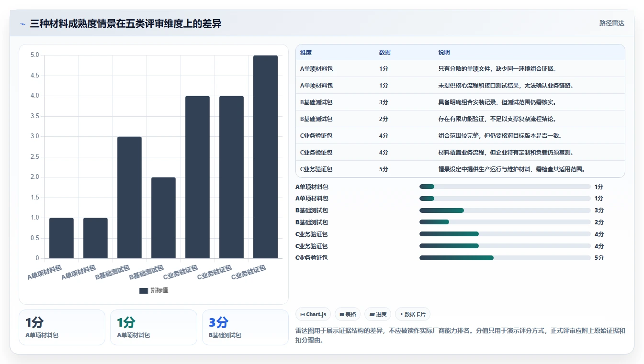
Task: Click the 2分 value beside the progress bar
Action: tap(599, 222)
